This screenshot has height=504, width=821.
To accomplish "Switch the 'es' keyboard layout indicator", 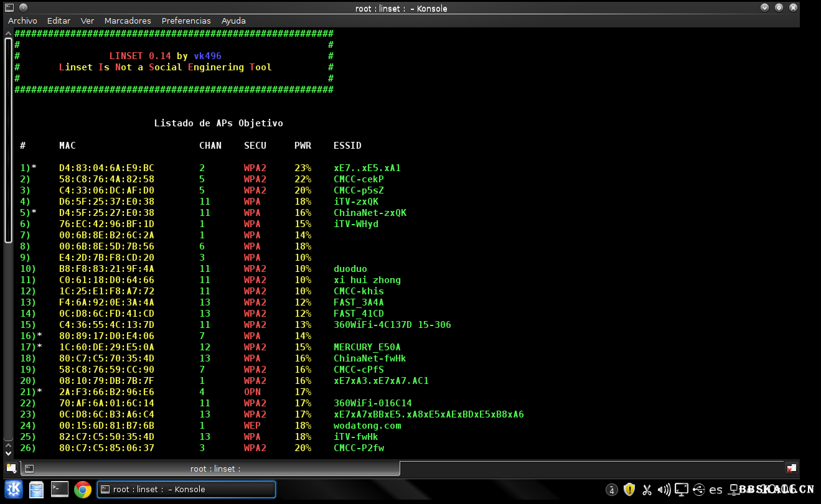I will point(716,490).
